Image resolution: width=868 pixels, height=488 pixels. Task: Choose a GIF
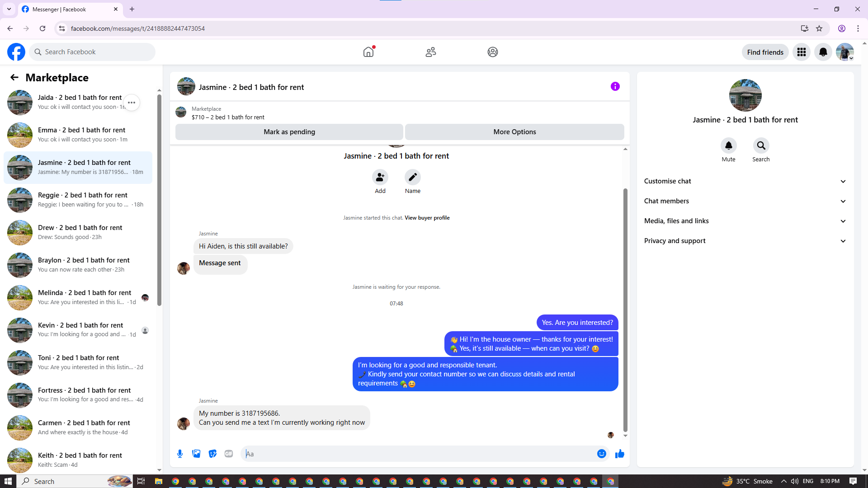click(229, 454)
